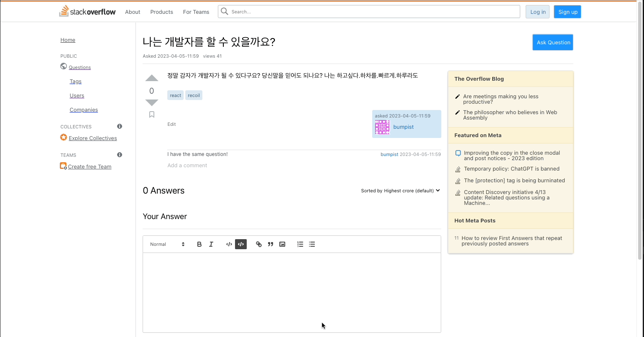
Task: Open Questions in the sidebar
Action: pos(80,67)
